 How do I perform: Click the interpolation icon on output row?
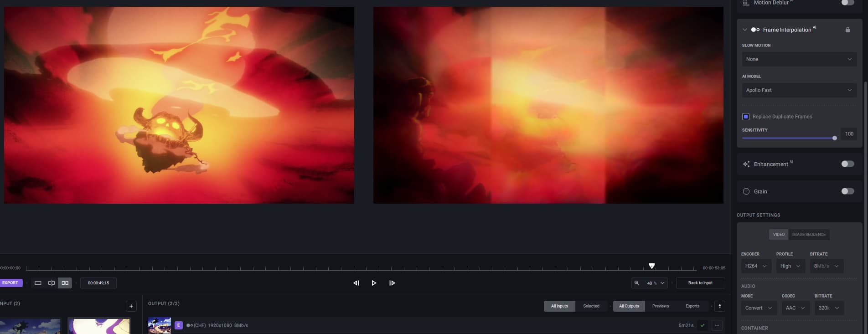tap(190, 325)
